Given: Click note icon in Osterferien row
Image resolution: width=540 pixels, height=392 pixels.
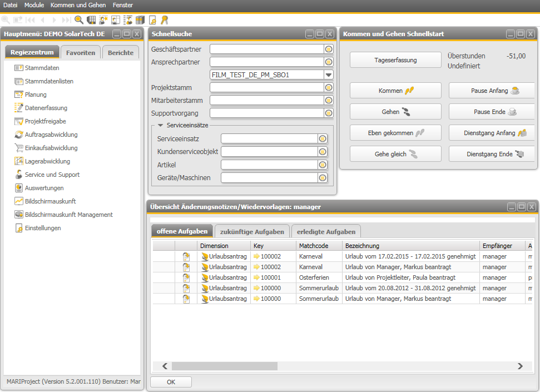Looking at the screenshot, I should click(186, 277).
